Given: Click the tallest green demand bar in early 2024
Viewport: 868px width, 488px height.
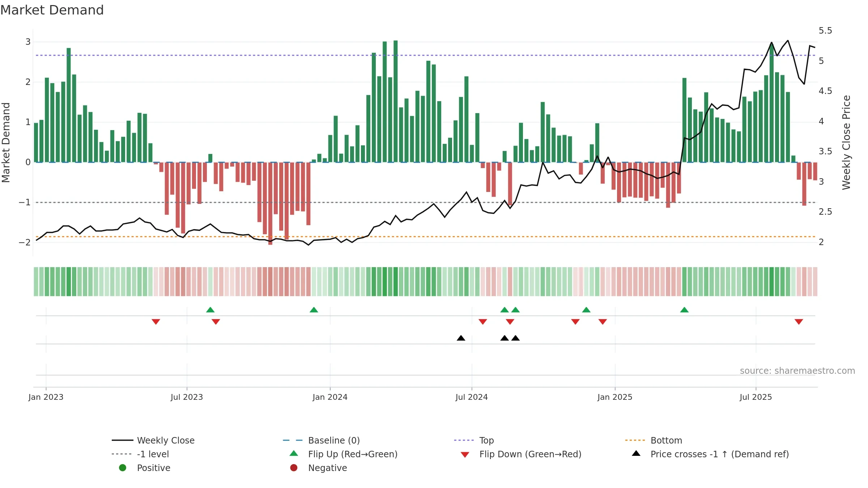Looking at the screenshot, I should [396, 101].
